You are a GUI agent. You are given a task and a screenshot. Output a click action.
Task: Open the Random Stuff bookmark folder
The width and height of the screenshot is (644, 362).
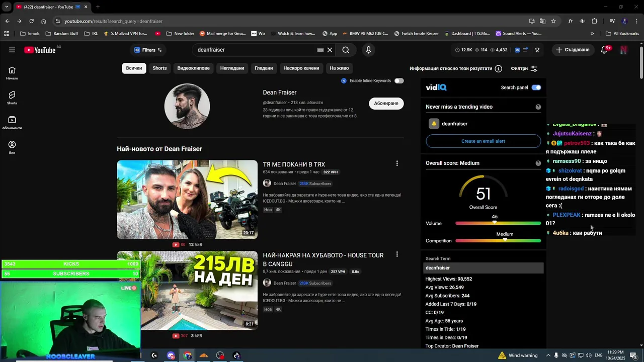pyautogui.click(x=61, y=34)
